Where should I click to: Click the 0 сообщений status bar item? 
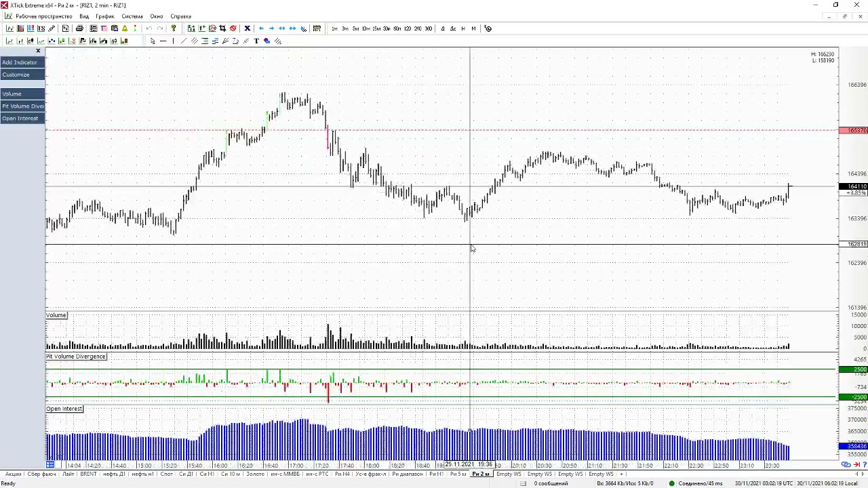(x=550, y=483)
